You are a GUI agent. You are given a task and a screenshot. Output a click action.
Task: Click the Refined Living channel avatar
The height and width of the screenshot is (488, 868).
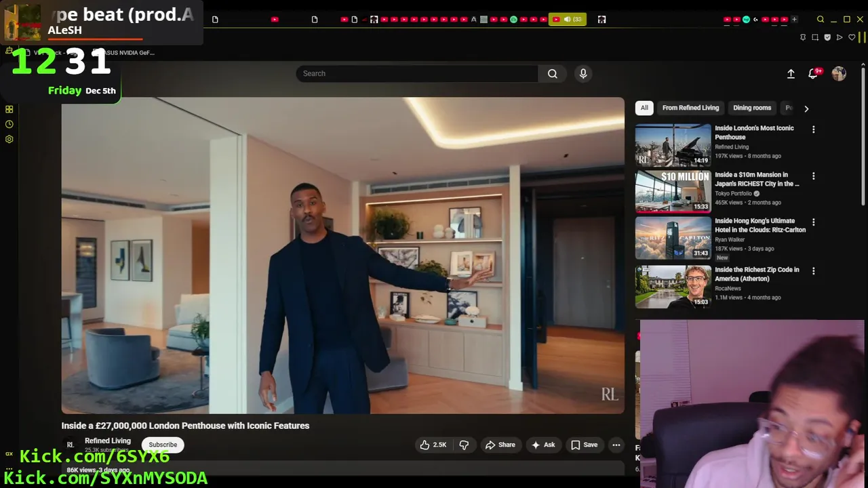[70, 445]
